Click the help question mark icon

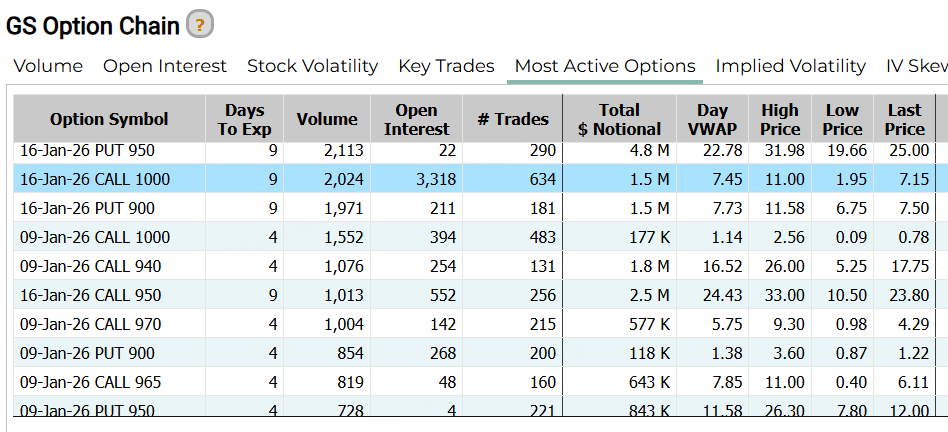[x=200, y=25]
